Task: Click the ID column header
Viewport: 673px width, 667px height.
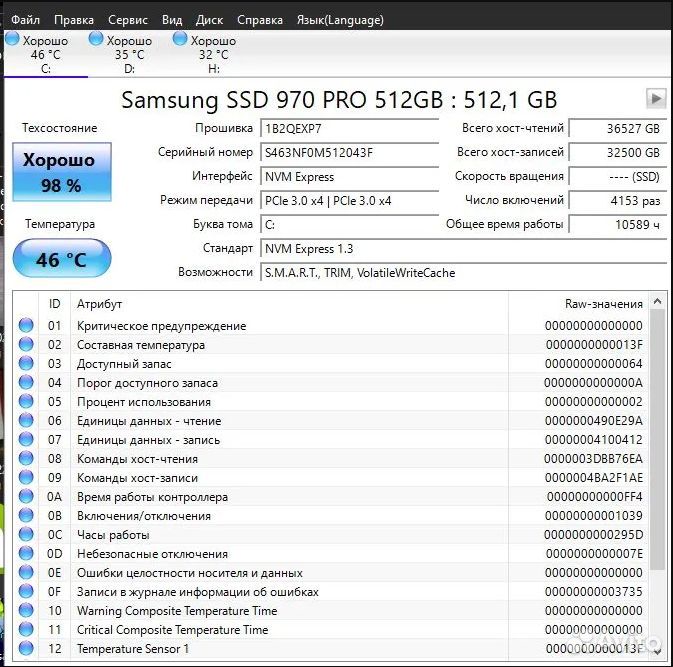Action: coord(55,304)
